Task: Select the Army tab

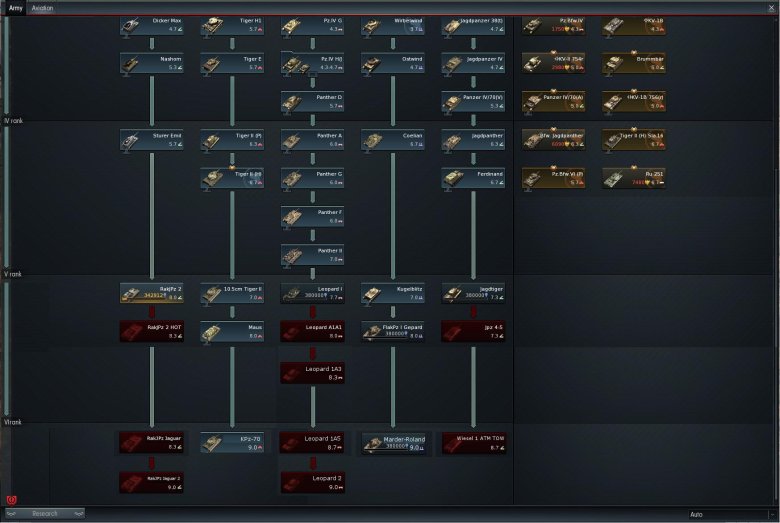Action: pos(16,7)
